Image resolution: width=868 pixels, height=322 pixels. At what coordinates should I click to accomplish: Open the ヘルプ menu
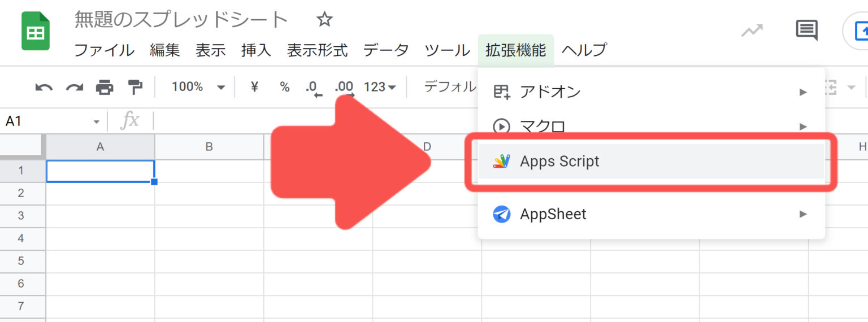click(584, 50)
